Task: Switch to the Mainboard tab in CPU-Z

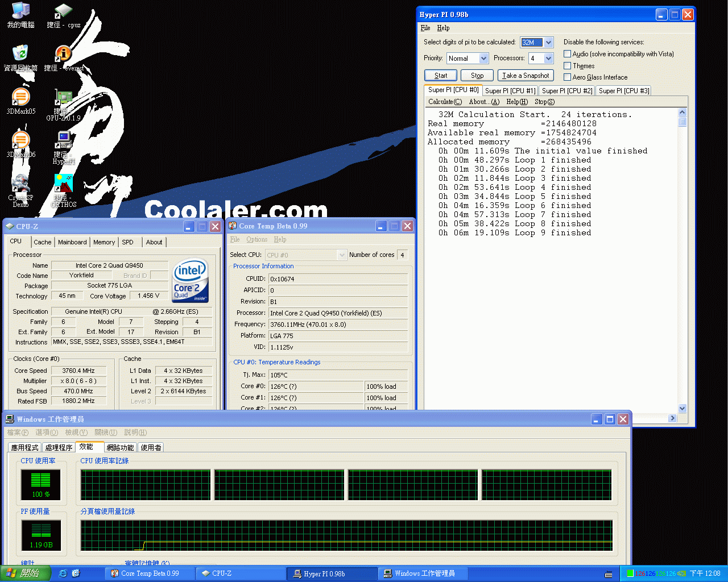Action: click(72, 242)
